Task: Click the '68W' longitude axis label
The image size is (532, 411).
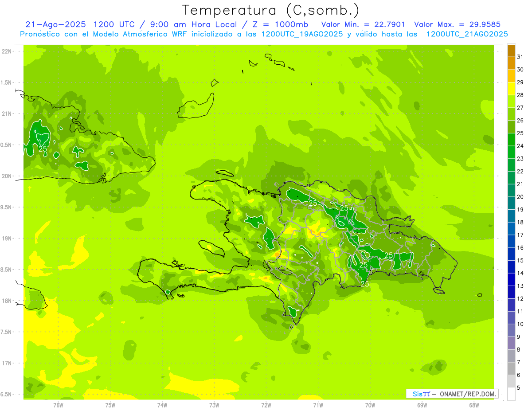Action: pyautogui.click(x=474, y=405)
